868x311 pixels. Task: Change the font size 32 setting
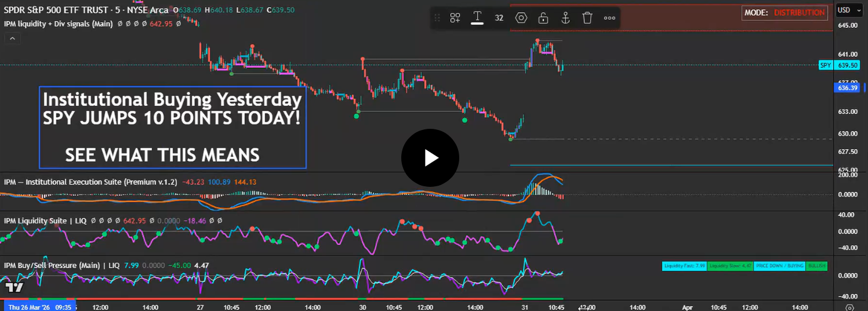[x=499, y=18]
